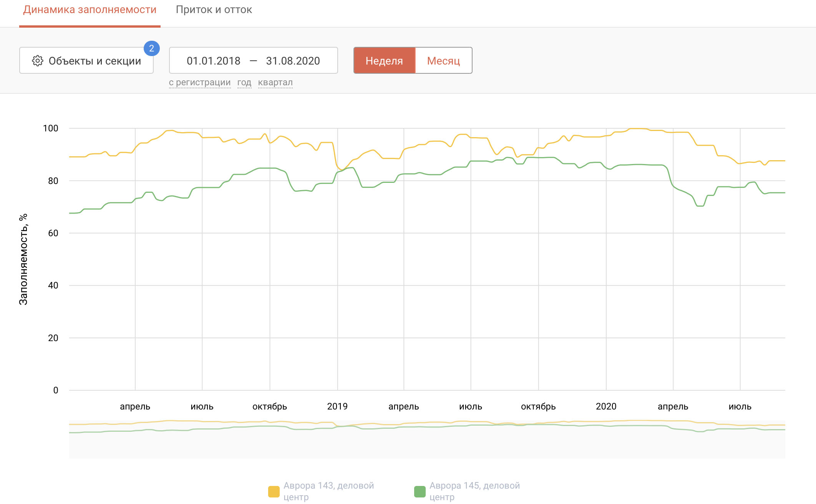Click the 2020 label on the time axis

(x=606, y=406)
